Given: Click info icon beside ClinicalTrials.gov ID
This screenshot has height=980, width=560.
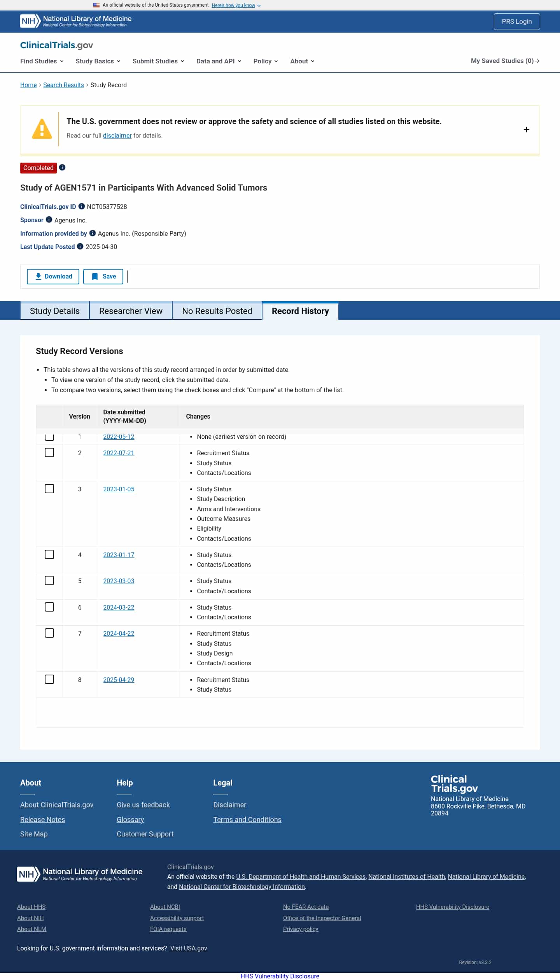Looking at the screenshot, I should [x=82, y=206].
